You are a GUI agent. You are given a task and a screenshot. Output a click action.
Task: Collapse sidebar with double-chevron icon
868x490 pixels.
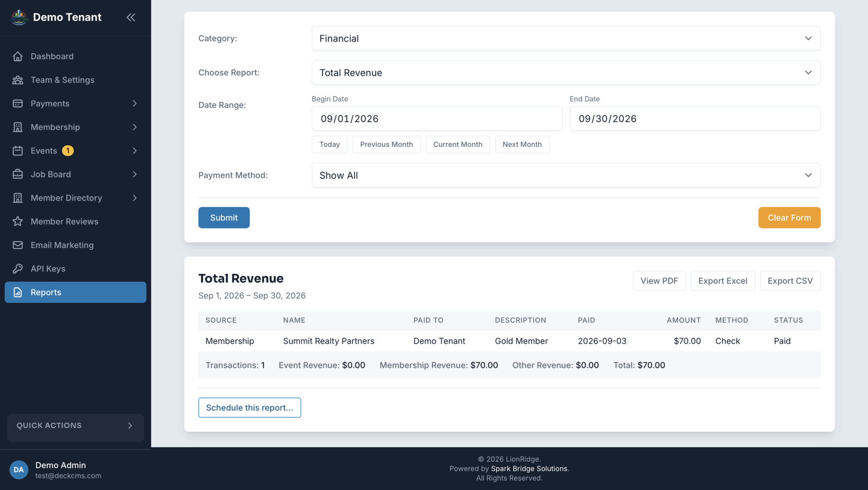[x=131, y=17]
